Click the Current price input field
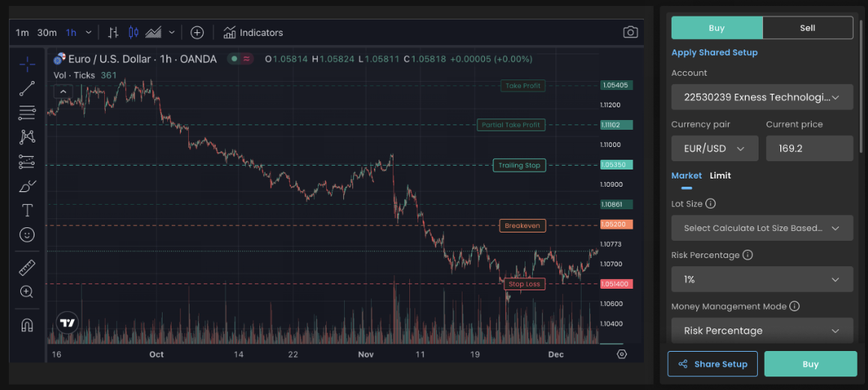This screenshot has width=868, height=390. click(x=809, y=148)
